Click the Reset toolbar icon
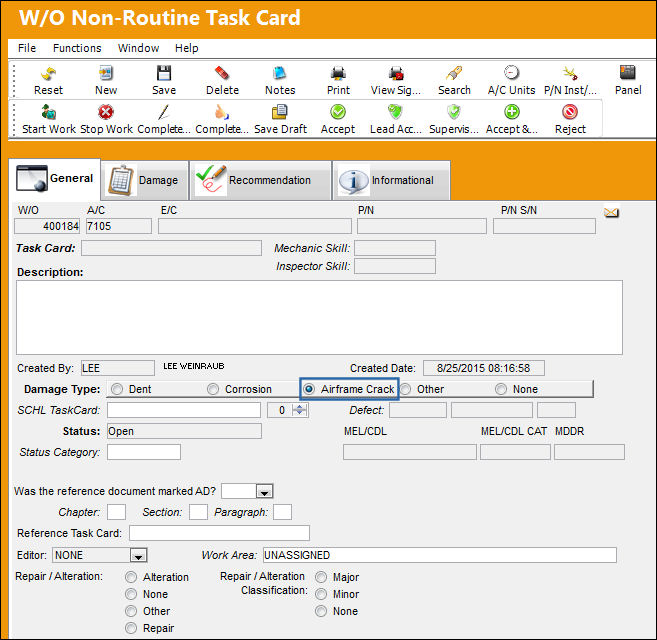657x640 pixels. click(49, 74)
